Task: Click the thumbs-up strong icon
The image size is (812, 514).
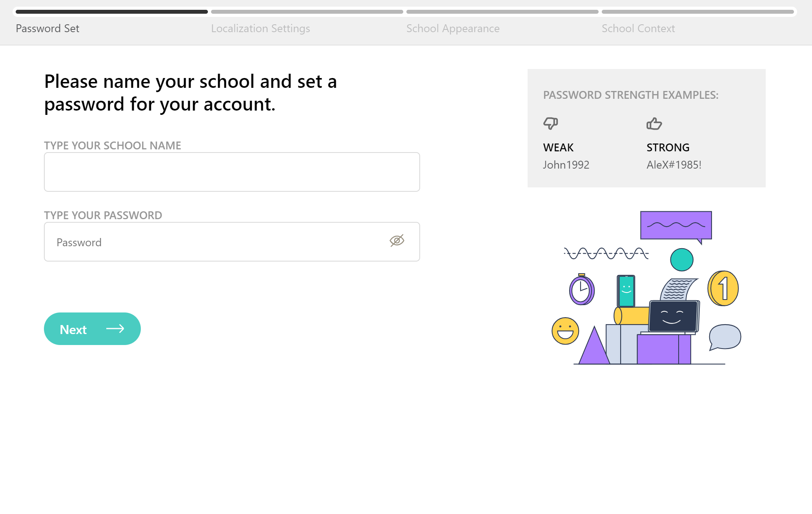Action: tap(654, 124)
